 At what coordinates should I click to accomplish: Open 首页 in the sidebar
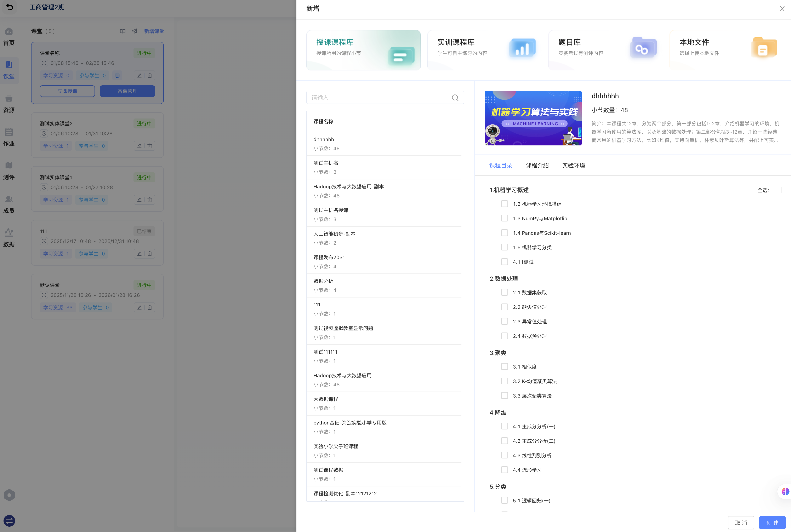9,37
